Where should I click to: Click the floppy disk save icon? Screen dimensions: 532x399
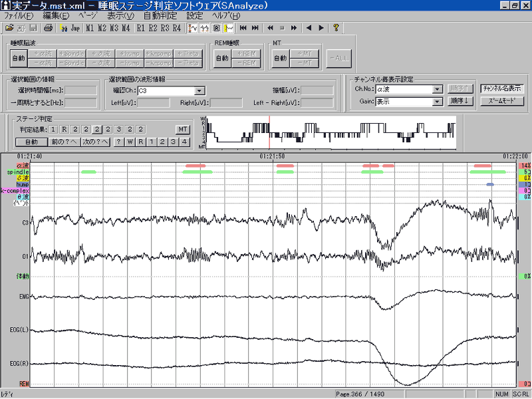[33, 28]
